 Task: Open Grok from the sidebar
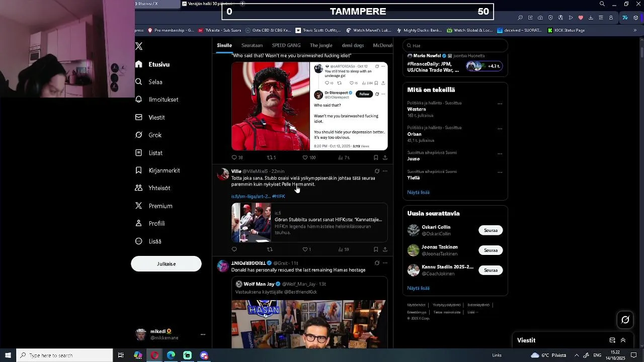(x=149, y=135)
